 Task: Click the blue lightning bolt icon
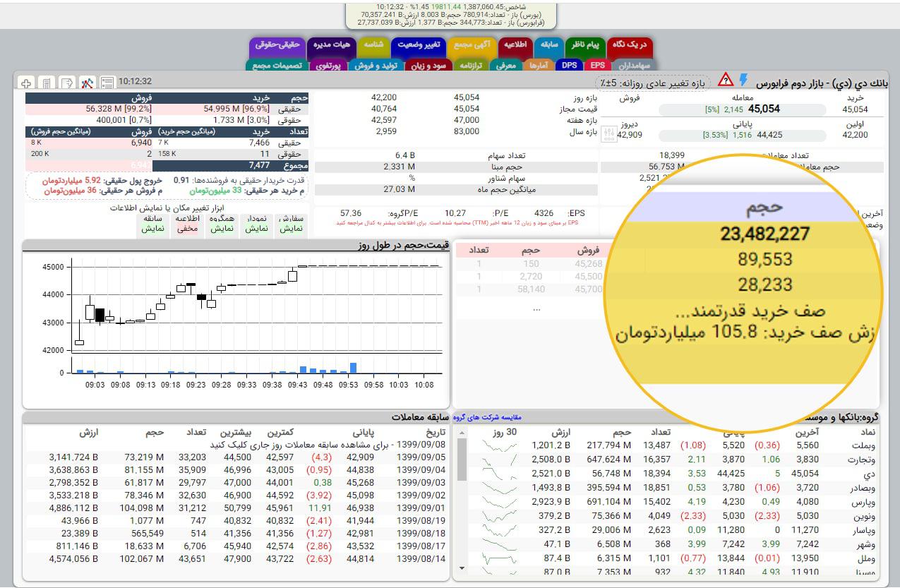pyautogui.click(x=743, y=79)
